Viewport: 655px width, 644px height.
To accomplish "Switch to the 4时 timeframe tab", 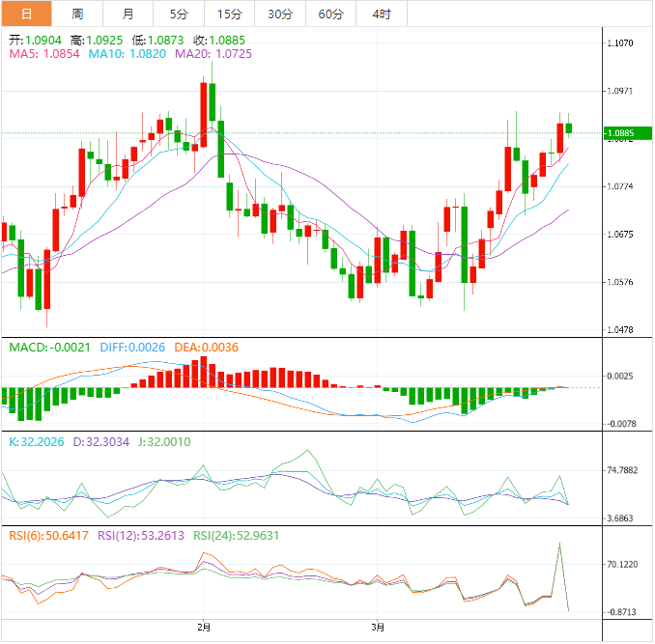I will coord(381,14).
